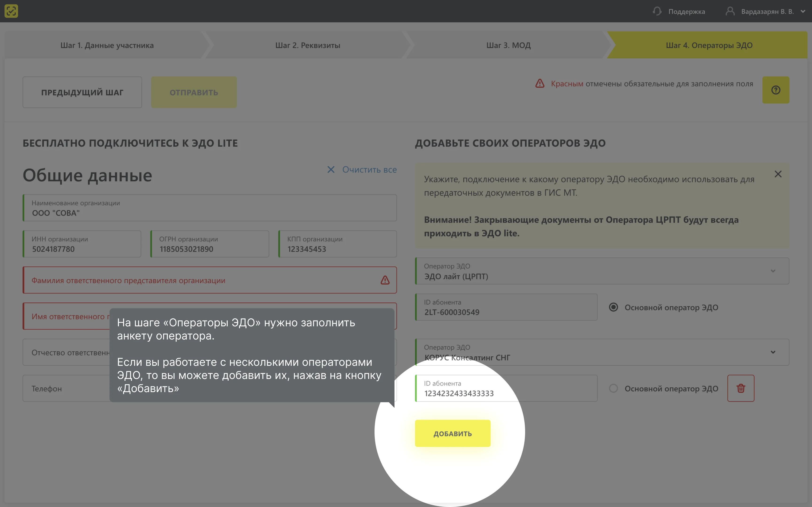The width and height of the screenshot is (812, 507).
Task: Close the yellow ЭДО info notice
Action: 778,174
